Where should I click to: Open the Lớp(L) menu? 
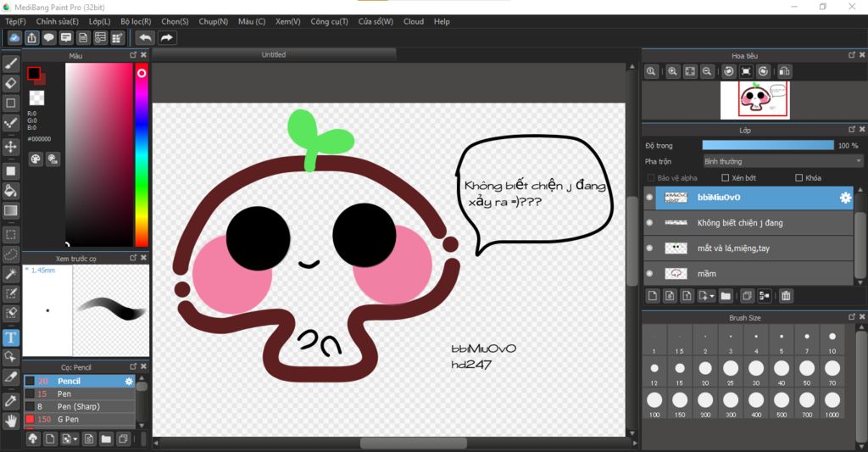pyautogui.click(x=100, y=21)
